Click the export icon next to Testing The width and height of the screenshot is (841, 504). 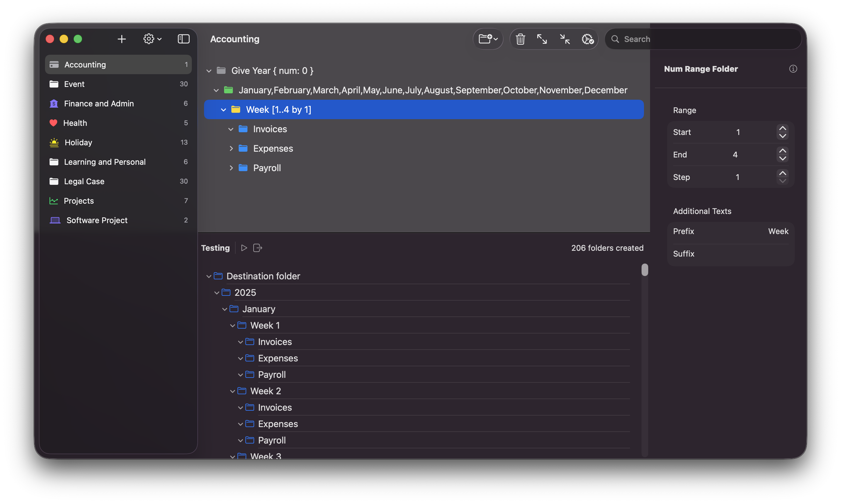pyautogui.click(x=258, y=247)
